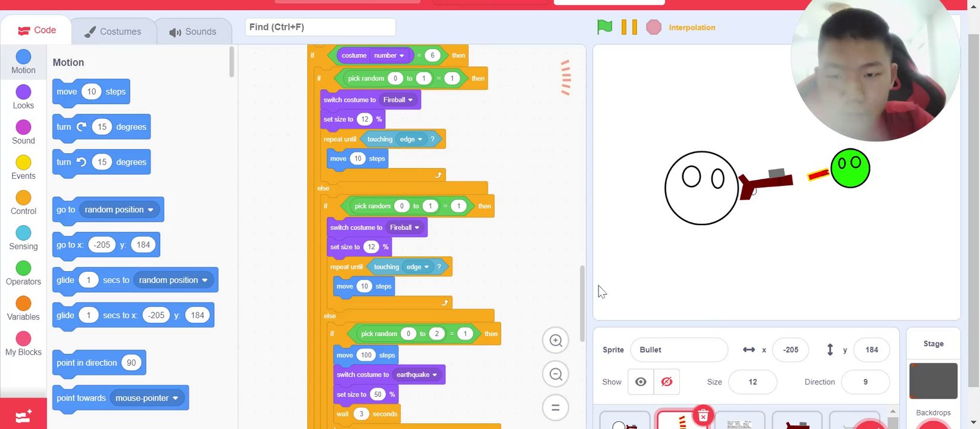Viewport: 980px width, 429px height.
Task: Reset workspace zoom with equals icon
Action: (x=555, y=408)
